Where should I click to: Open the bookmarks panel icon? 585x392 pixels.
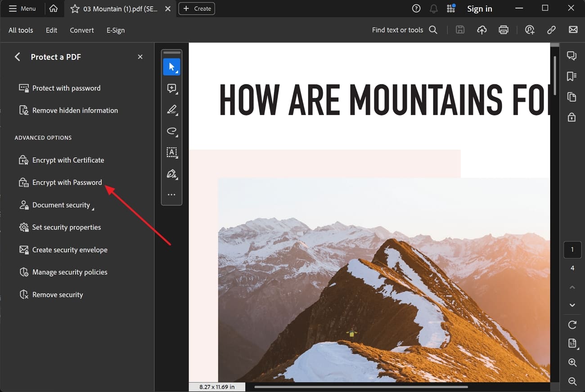(572, 76)
